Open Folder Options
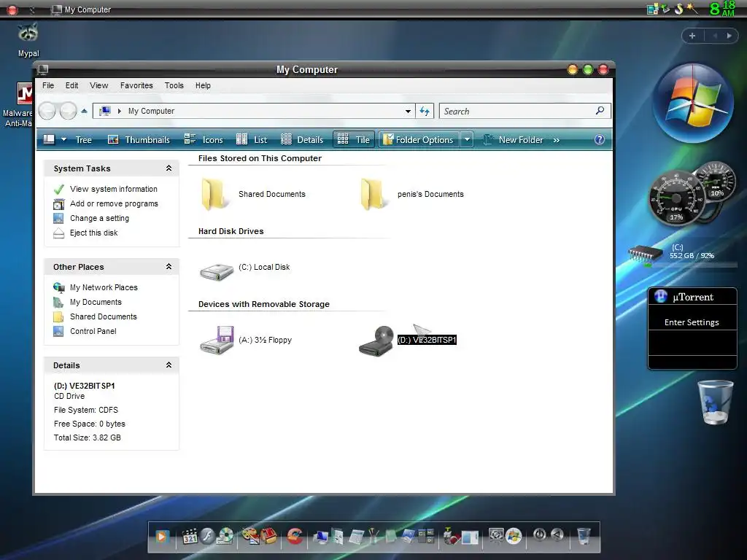 (419, 139)
